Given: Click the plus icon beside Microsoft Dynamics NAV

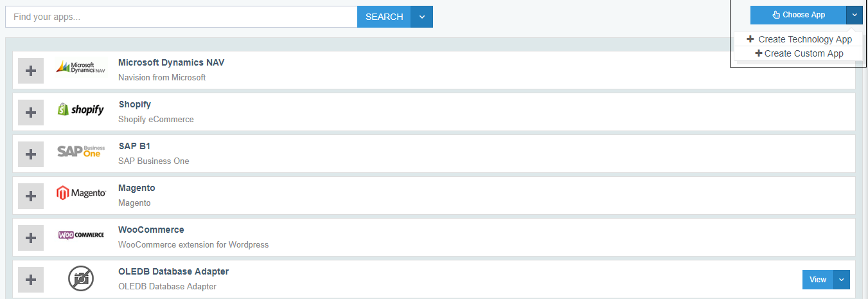Looking at the screenshot, I should (30, 71).
